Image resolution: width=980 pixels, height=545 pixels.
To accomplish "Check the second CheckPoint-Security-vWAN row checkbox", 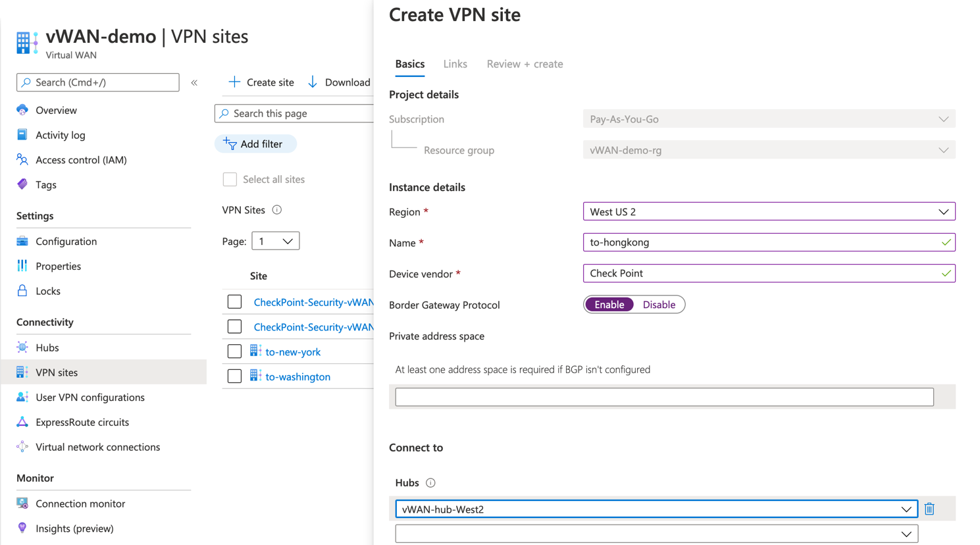I will (234, 326).
